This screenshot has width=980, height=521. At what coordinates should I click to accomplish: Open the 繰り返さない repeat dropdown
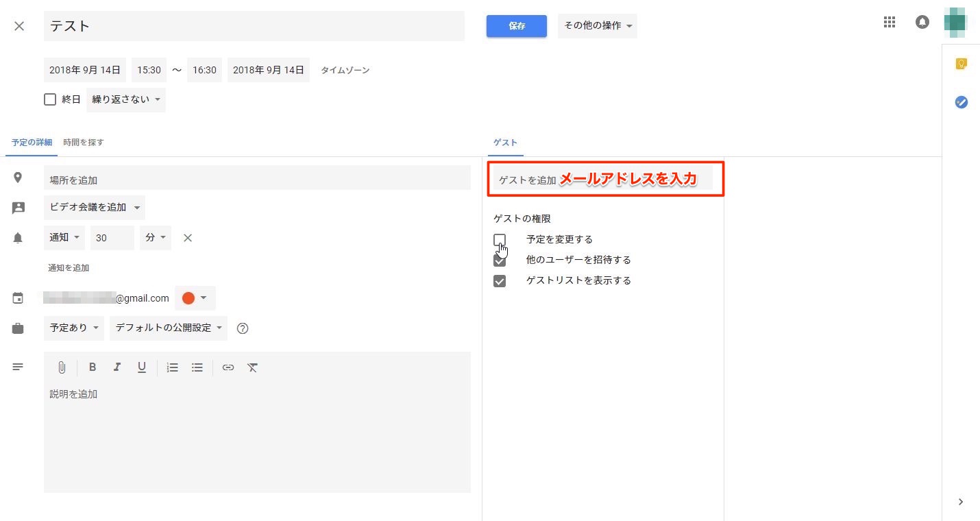(126, 100)
